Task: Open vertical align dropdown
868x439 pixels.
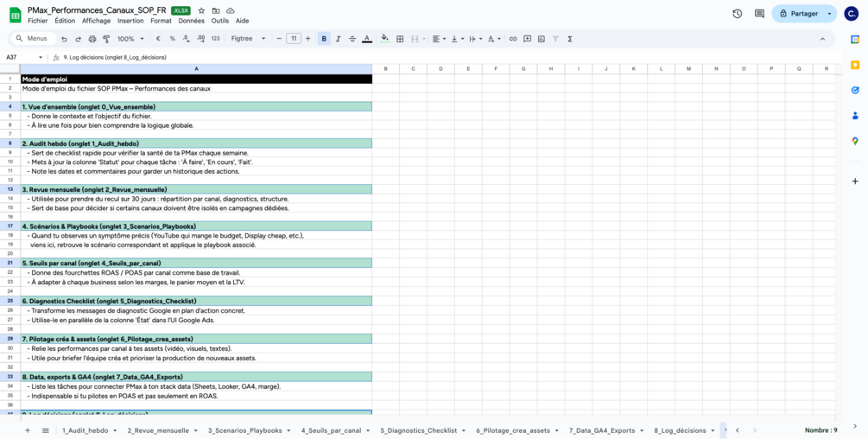Action: point(457,39)
